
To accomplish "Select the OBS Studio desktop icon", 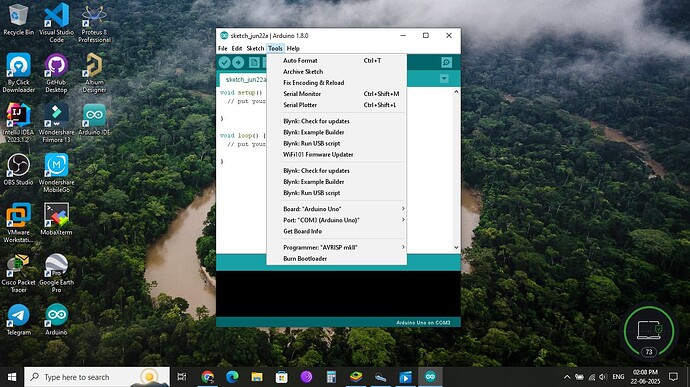I will pos(18,170).
